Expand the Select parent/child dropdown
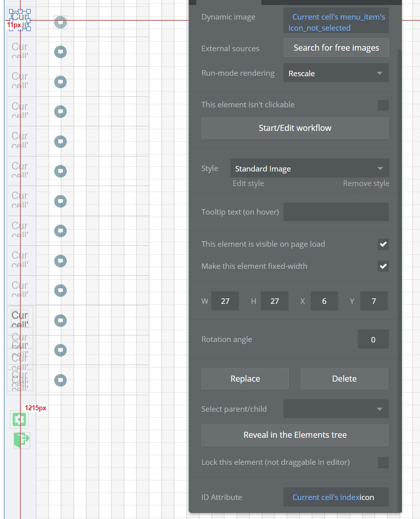The image size is (420, 519). tap(336, 409)
